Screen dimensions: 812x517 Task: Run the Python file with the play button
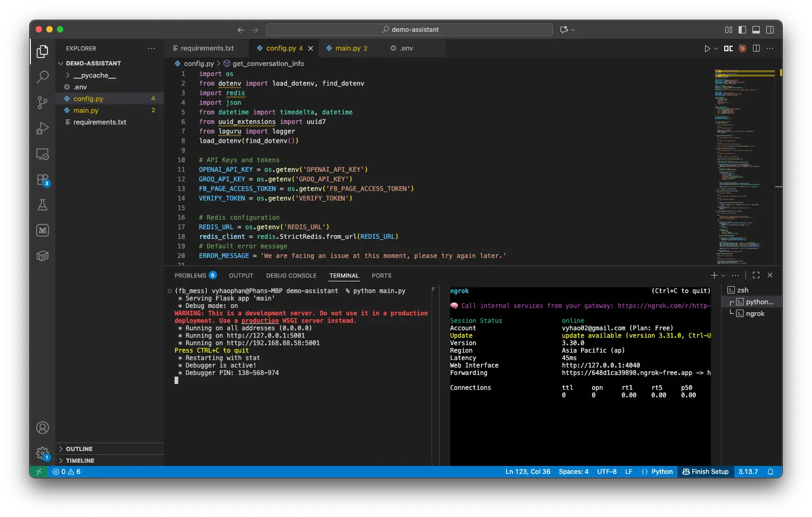pyautogui.click(x=708, y=48)
